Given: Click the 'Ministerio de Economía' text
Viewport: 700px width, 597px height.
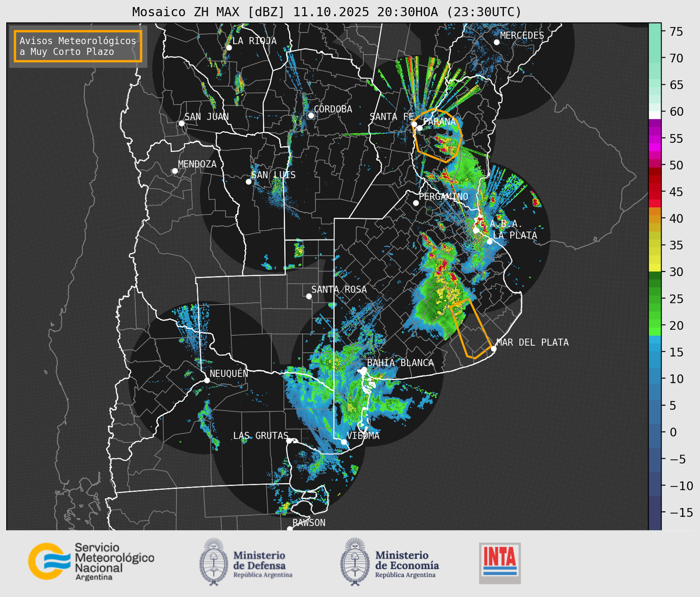Looking at the screenshot, I should point(407,560).
